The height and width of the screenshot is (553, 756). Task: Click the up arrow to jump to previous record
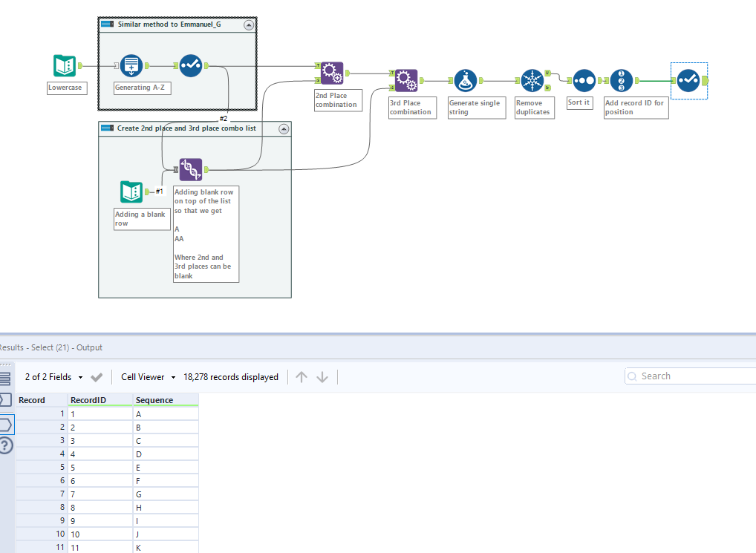302,376
